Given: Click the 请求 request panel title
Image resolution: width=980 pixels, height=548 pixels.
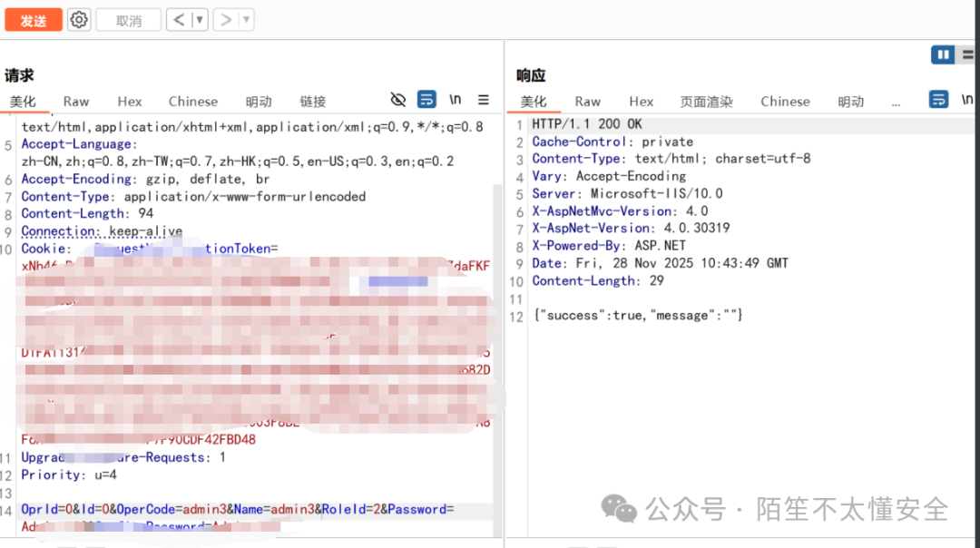Looking at the screenshot, I should [x=19, y=75].
